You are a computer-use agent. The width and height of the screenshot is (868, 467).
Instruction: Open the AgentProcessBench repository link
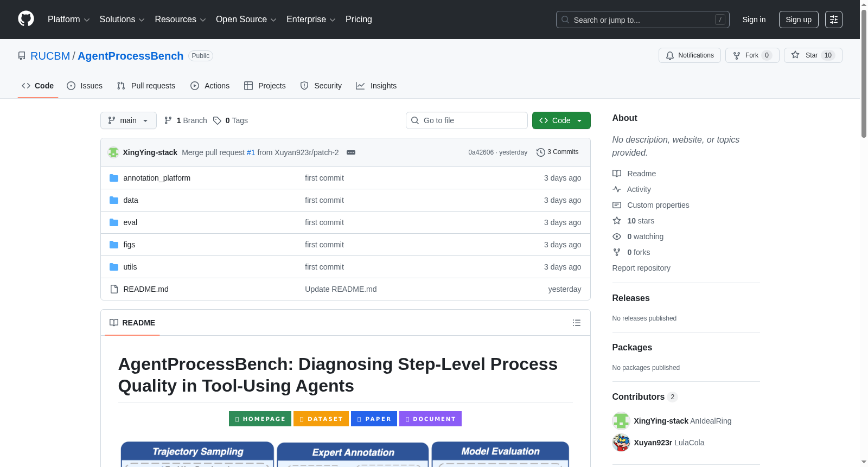pyautogui.click(x=131, y=56)
